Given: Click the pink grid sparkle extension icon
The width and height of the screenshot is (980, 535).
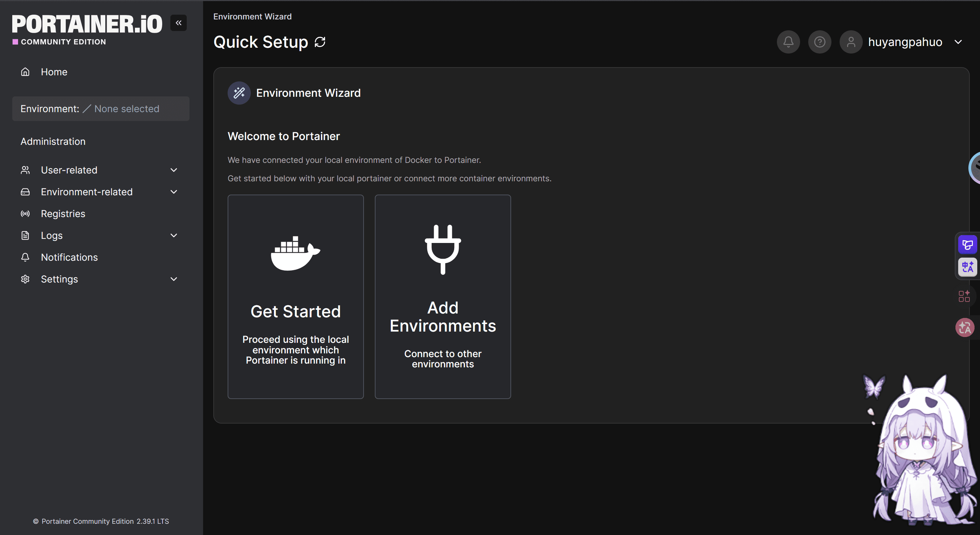Looking at the screenshot, I should click(964, 296).
